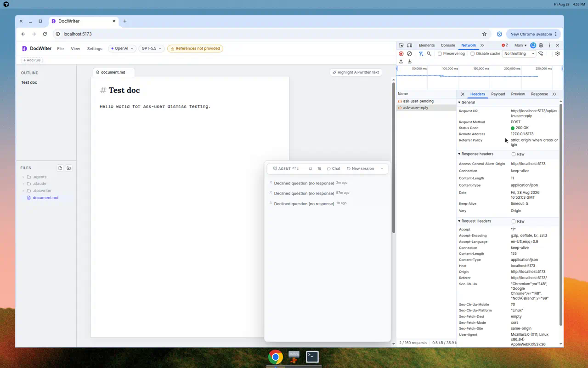Click New Chrome available button
Screen dimensions: 588x368
pos(533,34)
